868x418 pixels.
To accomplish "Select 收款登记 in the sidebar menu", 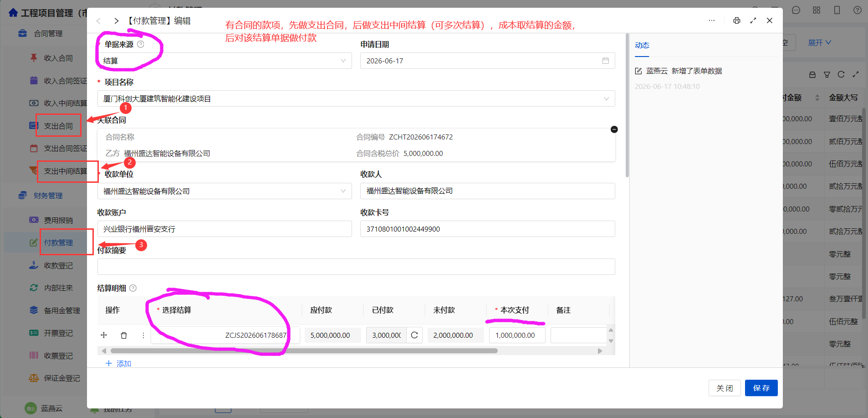I will coord(58,265).
